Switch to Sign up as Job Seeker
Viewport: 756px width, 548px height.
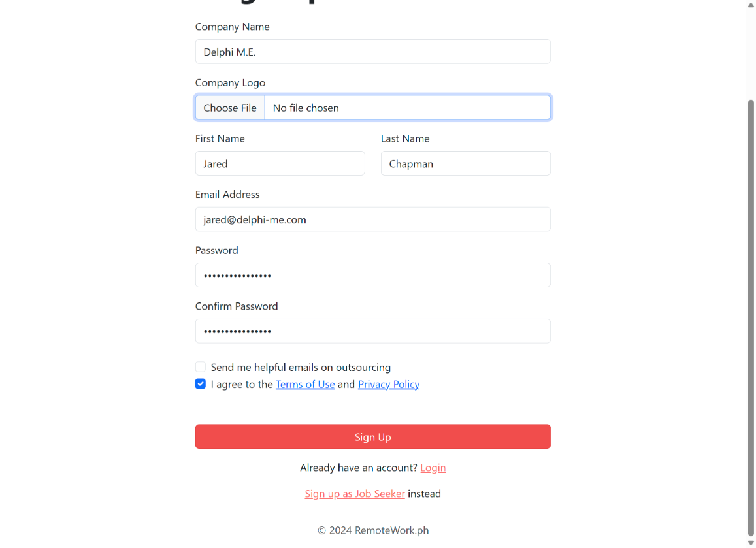[355, 494]
